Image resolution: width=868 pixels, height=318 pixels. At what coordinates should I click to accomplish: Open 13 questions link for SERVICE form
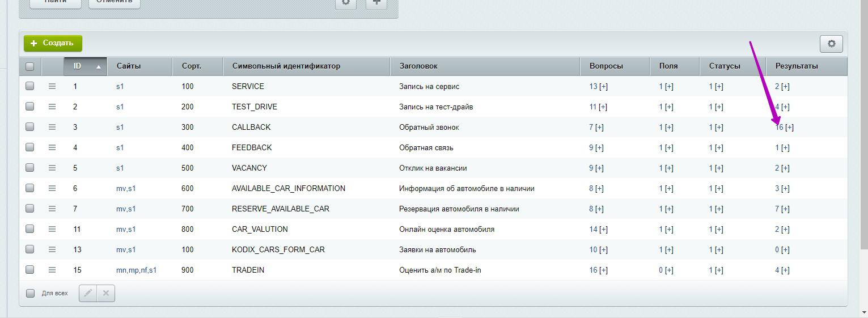[593, 87]
